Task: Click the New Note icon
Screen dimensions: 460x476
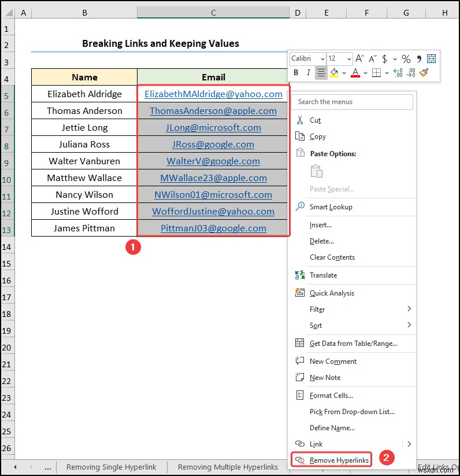Action: tap(299, 377)
